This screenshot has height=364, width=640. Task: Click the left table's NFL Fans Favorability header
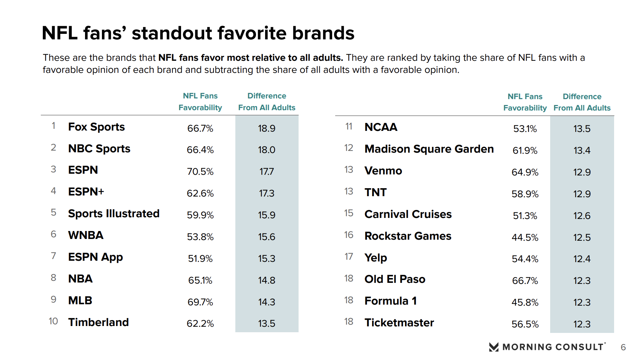click(x=200, y=102)
